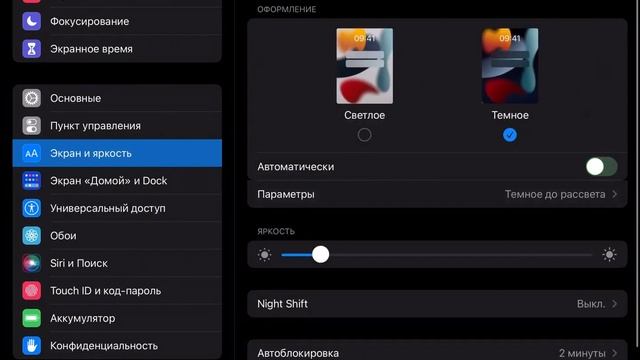Viewport: 640px width, 360px height.
Task: Tap the Экран «Домой» grid icon
Action: [31, 180]
